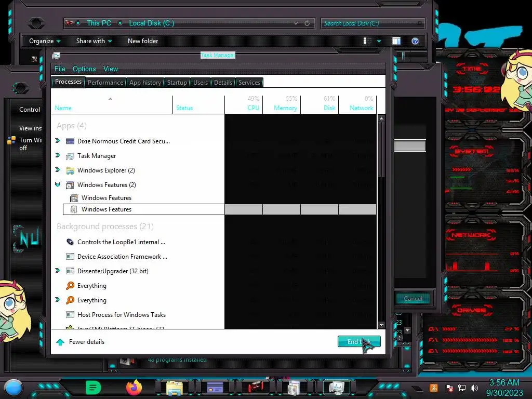Expand the Task Manager process group

58,155
